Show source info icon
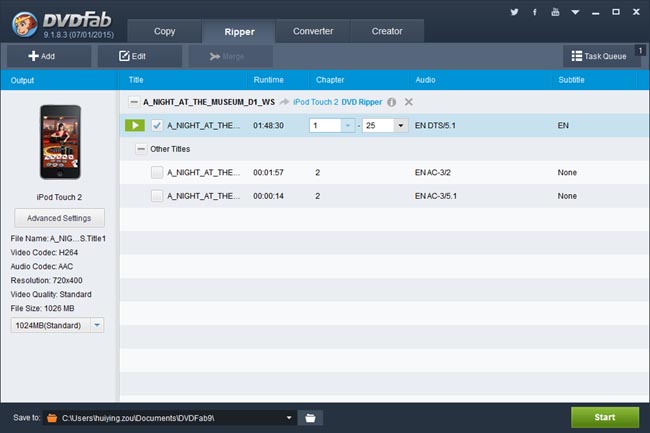The width and height of the screenshot is (650, 433). click(x=391, y=102)
